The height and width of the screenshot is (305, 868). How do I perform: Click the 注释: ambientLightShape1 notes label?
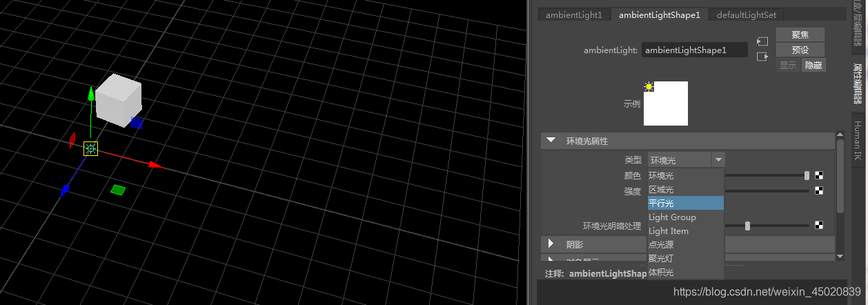click(x=597, y=274)
